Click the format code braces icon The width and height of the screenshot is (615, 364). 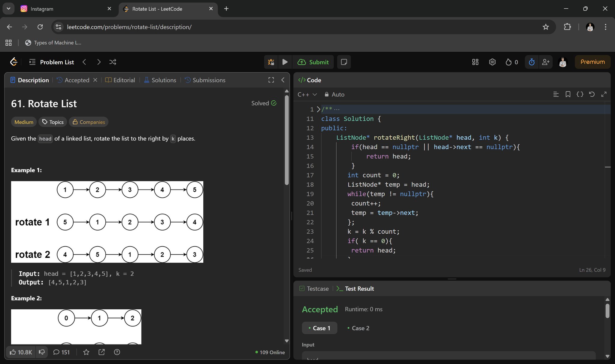click(580, 94)
